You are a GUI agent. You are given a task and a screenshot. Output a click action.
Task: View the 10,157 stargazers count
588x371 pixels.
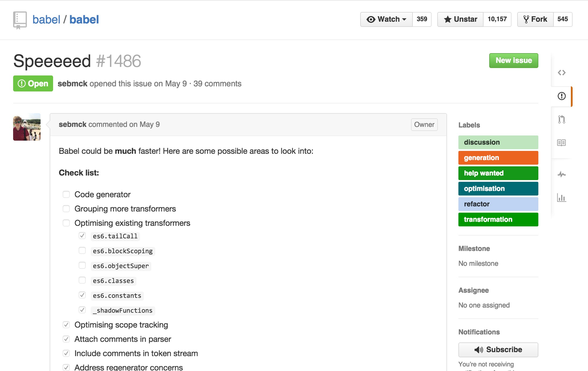497,19
